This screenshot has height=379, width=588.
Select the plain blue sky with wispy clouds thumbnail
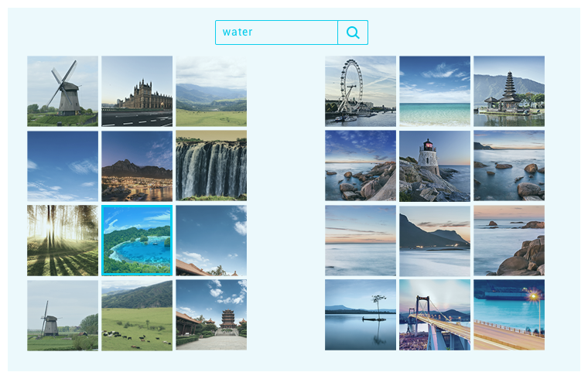[x=63, y=166]
